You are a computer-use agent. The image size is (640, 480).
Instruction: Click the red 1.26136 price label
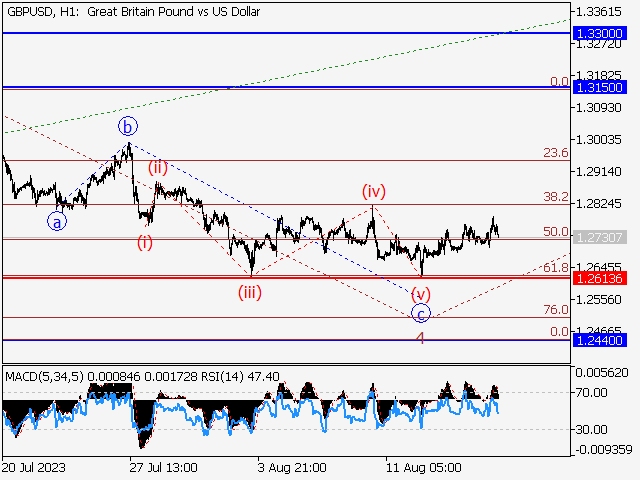599,279
